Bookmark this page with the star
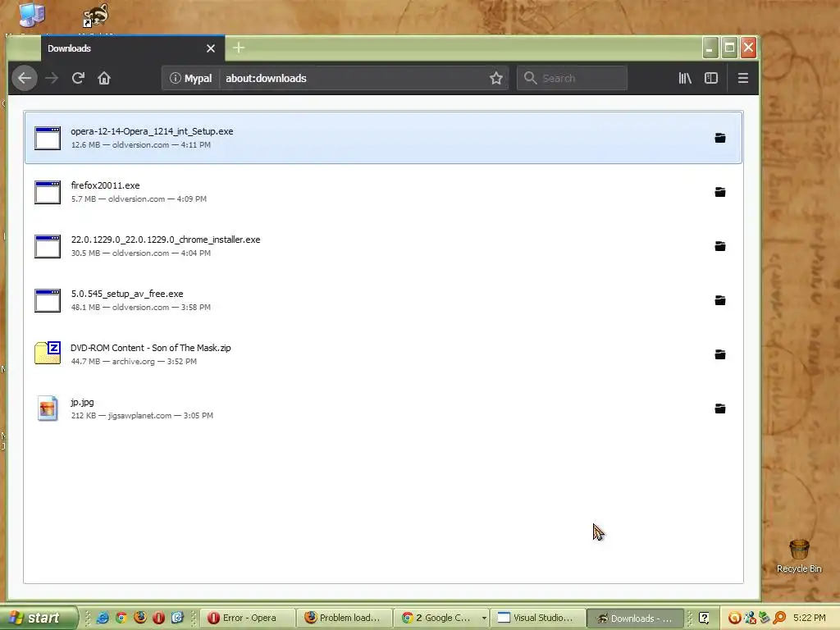This screenshot has height=630, width=840. point(496,78)
